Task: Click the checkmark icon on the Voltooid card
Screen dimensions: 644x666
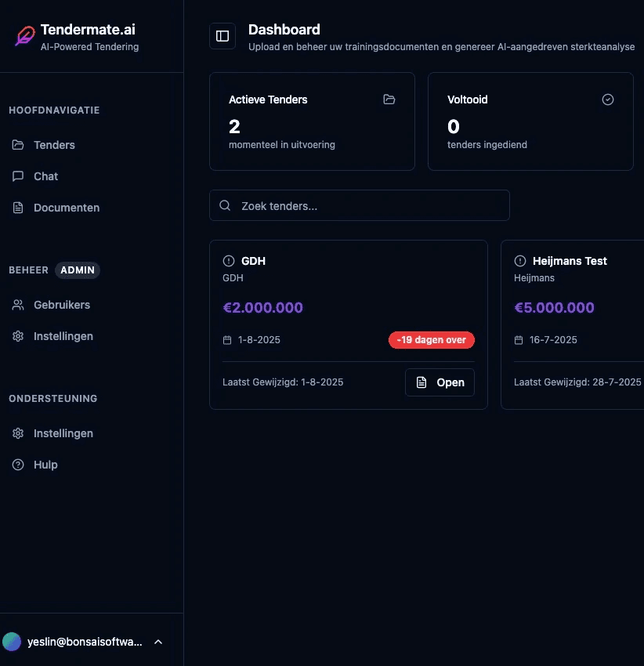Action: click(608, 100)
